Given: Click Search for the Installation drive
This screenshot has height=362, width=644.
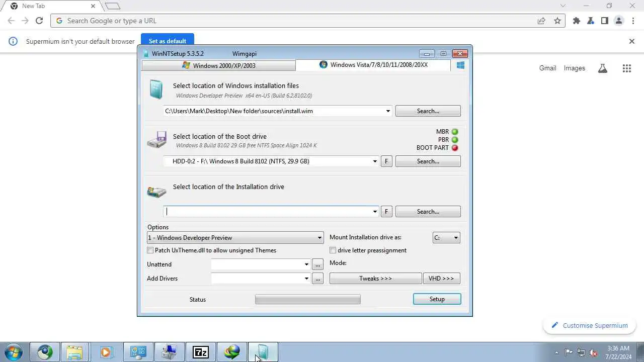Looking at the screenshot, I should 428,212.
